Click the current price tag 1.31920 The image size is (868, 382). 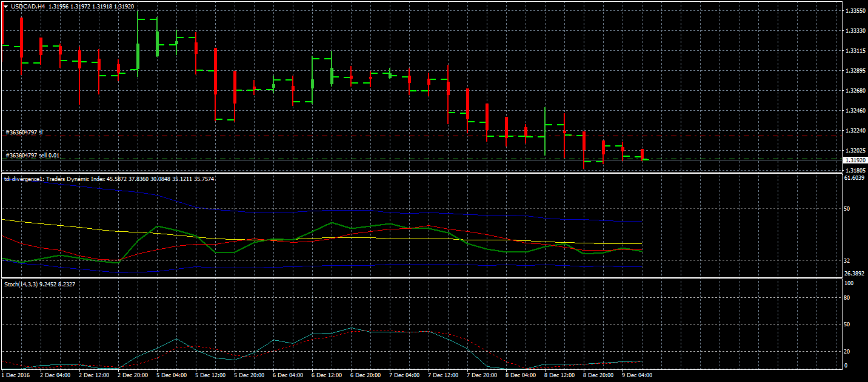[856, 160]
